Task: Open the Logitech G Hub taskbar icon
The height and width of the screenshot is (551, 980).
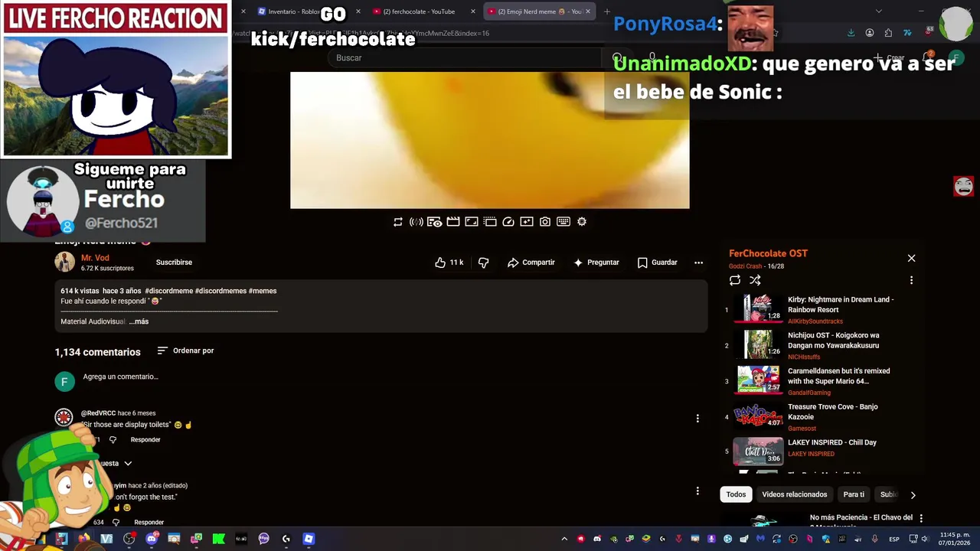Action: click(286, 539)
